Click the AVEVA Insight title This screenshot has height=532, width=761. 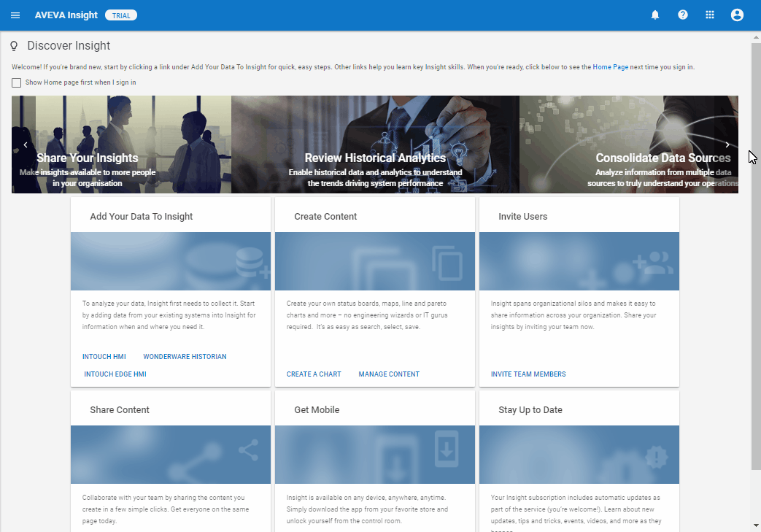66,15
